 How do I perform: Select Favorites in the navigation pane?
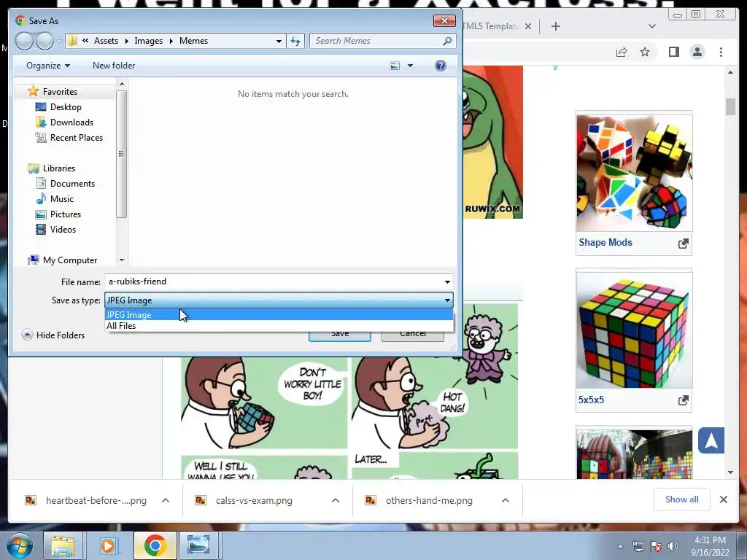[60, 91]
